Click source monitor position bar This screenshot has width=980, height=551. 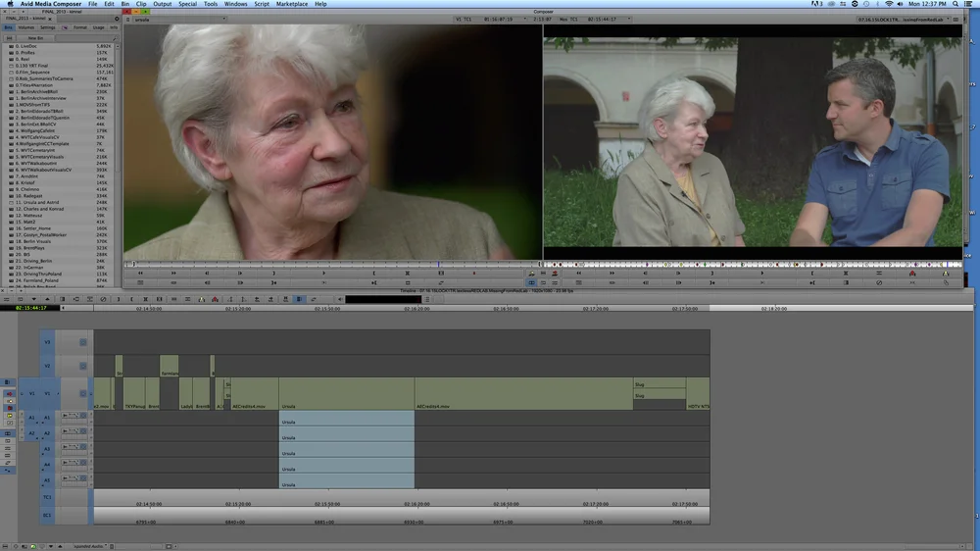point(332,264)
